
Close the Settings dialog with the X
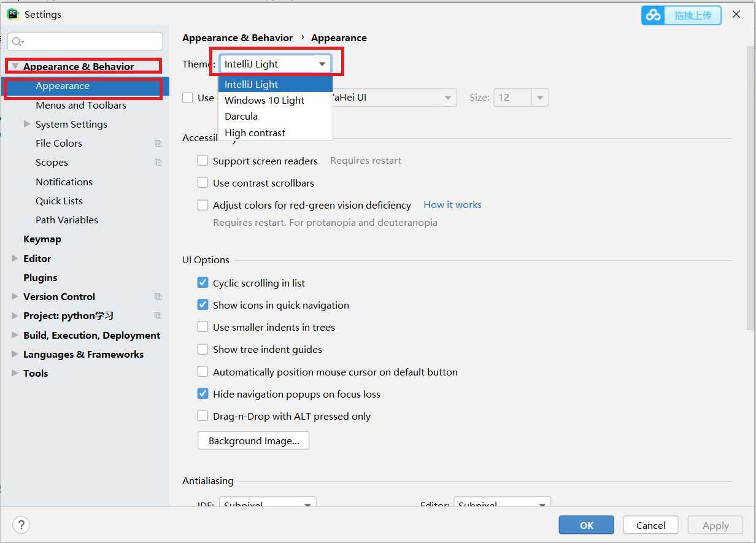736,15
